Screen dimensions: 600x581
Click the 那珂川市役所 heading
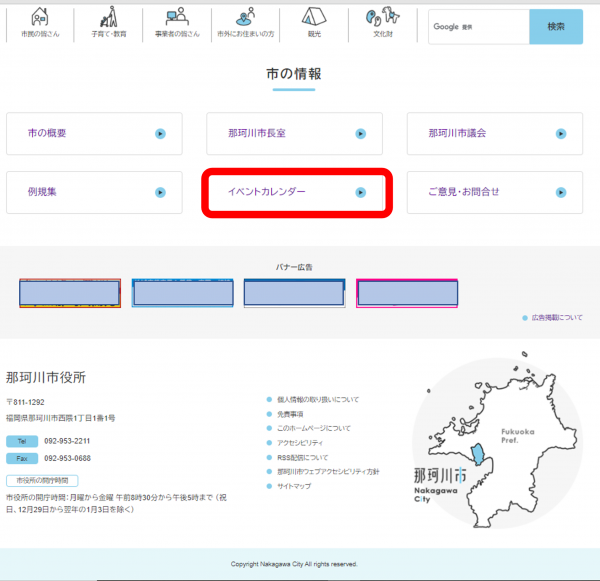46,377
